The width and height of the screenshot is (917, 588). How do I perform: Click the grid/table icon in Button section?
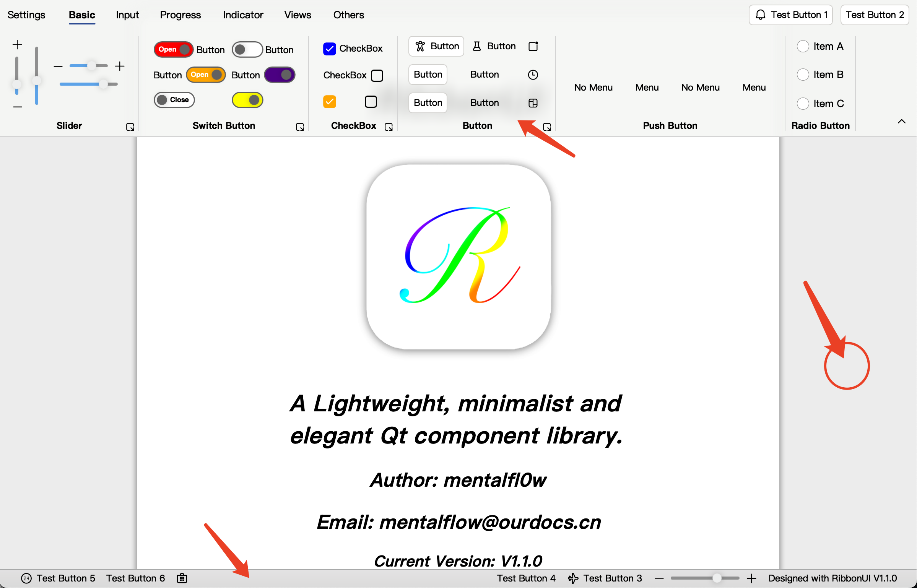[533, 103]
